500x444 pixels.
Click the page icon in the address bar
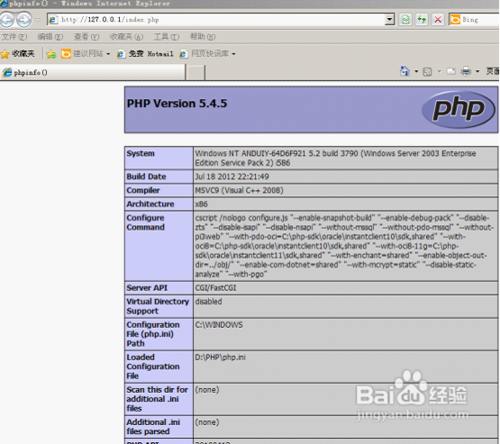tap(53, 20)
